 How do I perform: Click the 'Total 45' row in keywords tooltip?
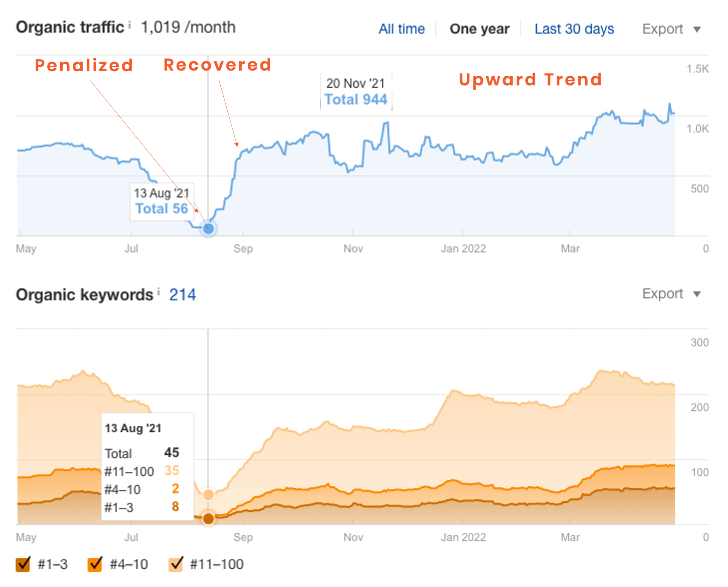tap(142, 453)
